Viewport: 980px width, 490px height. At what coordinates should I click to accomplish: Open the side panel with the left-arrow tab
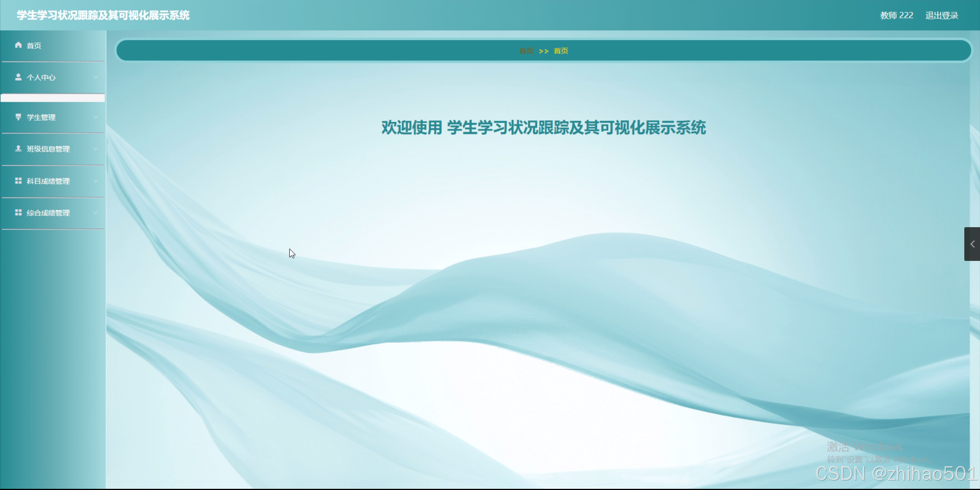coord(972,244)
